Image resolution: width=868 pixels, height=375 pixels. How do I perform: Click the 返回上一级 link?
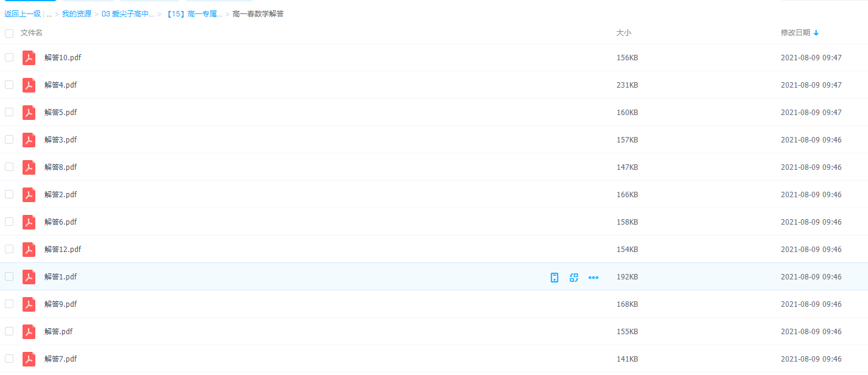23,14
